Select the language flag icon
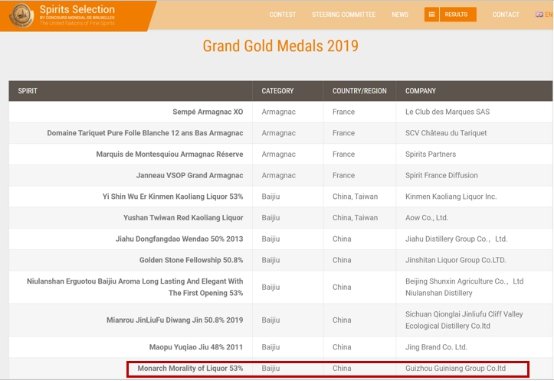Screen dimensions: 554x381 pyautogui.click(x=539, y=14)
